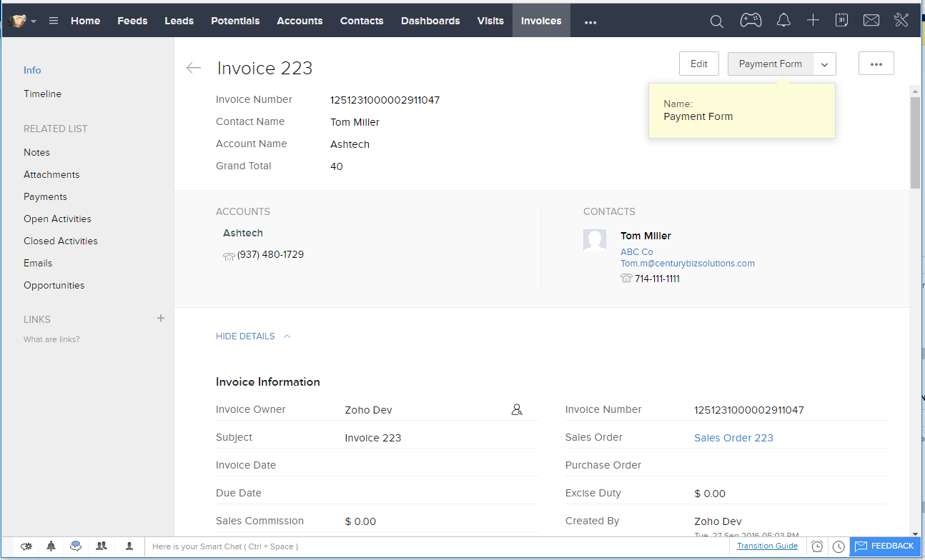Click the plus create-new icon in top bar

pos(813,21)
